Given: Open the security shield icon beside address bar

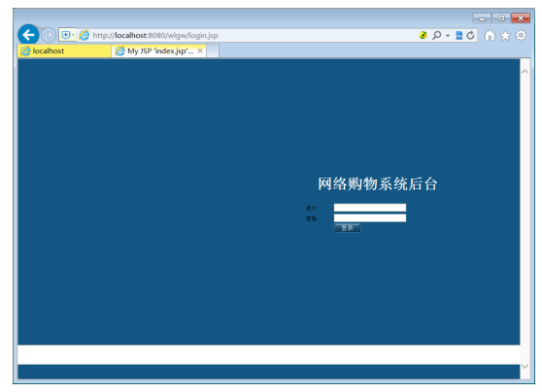Looking at the screenshot, I should click(65, 35).
